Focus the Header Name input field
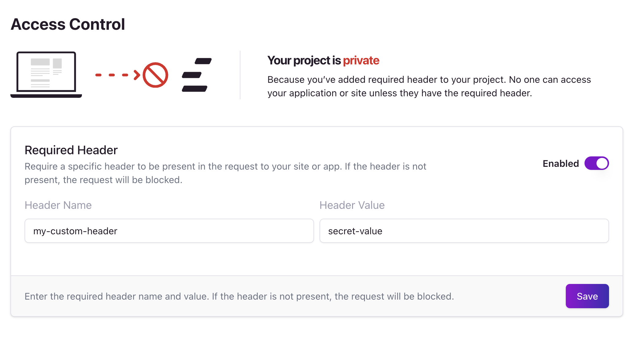Image resolution: width=644 pixels, height=341 pixels. pos(169,231)
